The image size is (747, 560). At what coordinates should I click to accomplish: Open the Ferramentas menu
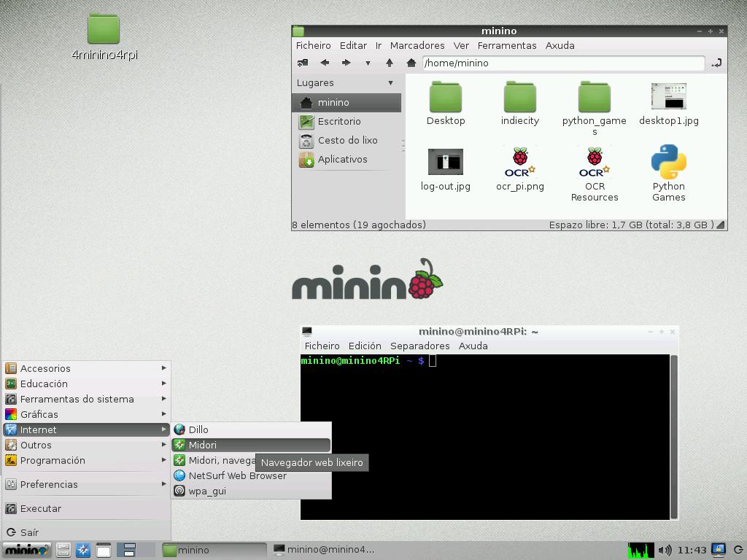coord(507,46)
